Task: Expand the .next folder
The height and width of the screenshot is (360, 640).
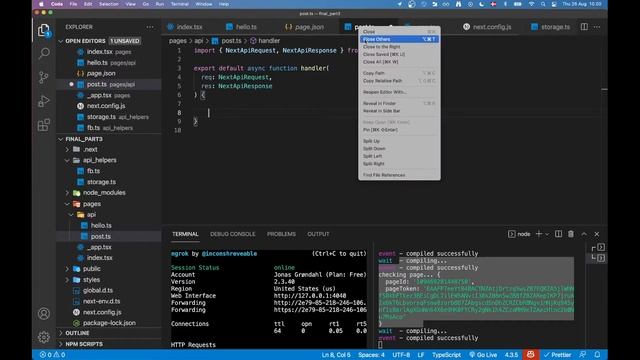Action: point(67,149)
